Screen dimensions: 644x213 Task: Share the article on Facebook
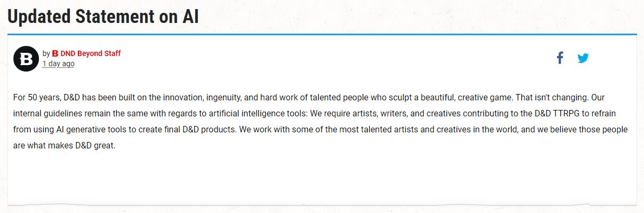click(560, 58)
